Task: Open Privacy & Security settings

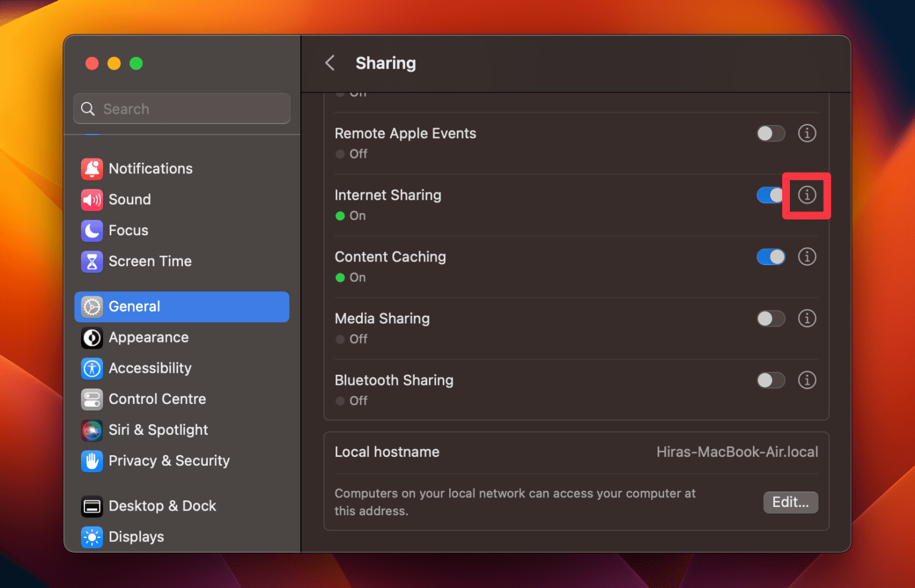Action: coord(169,461)
